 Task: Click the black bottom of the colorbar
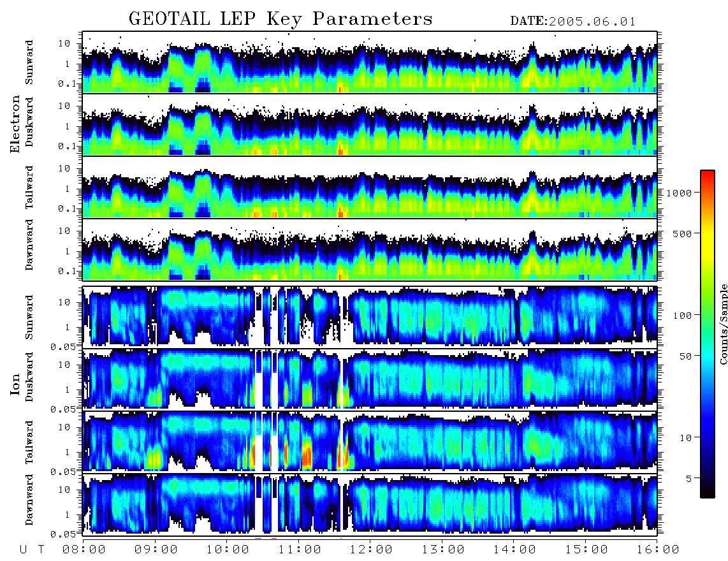pyautogui.click(x=708, y=492)
